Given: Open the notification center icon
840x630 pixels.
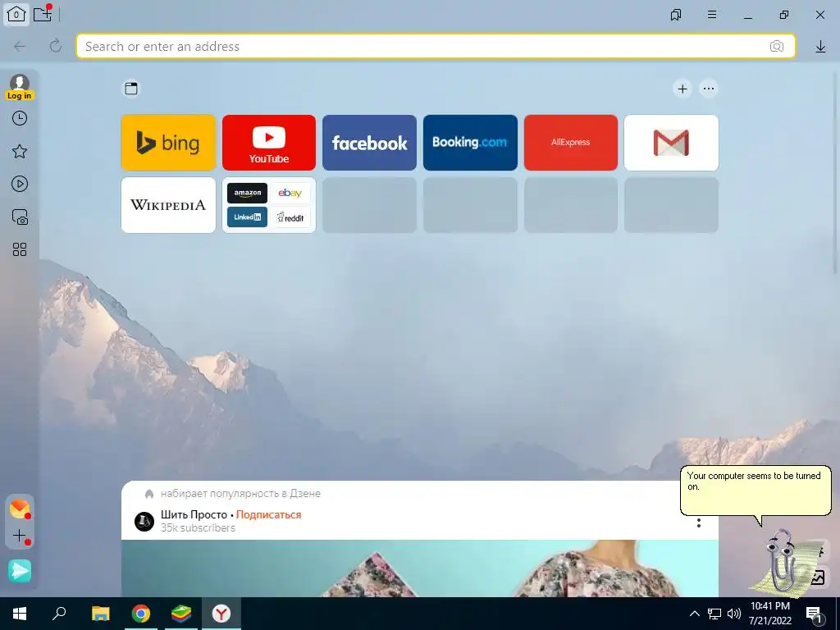Looking at the screenshot, I should click(x=815, y=614).
